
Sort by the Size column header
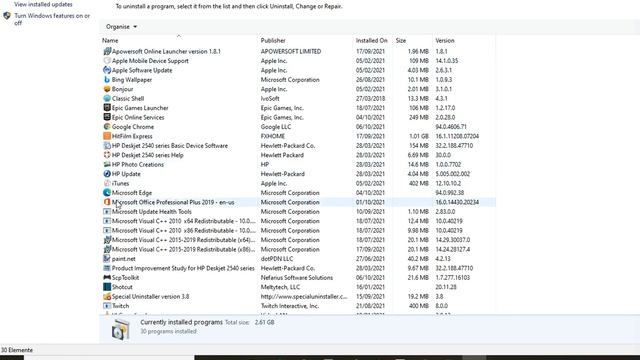(401, 40)
